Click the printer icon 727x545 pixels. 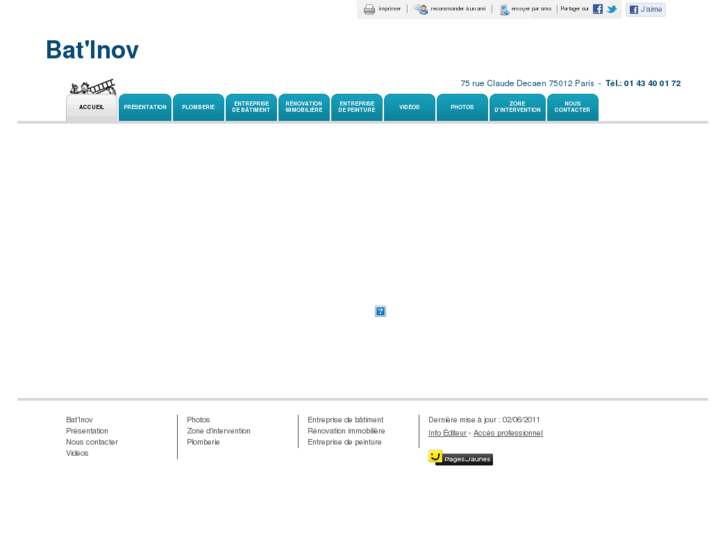click(369, 9)
